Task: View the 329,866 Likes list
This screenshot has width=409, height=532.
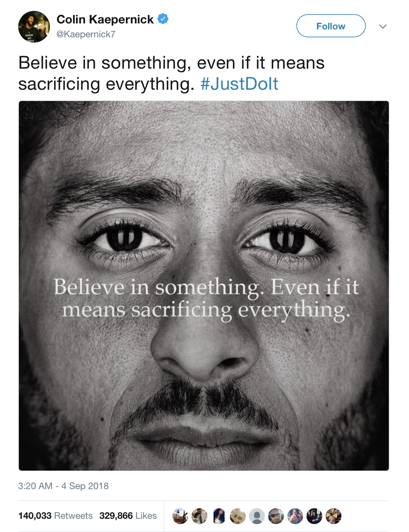Action: click(128, 516)
